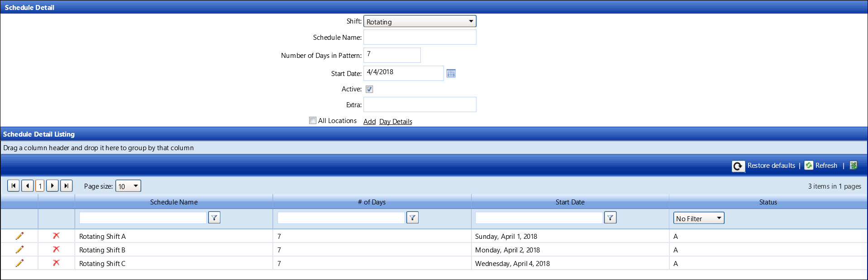Click the Schedule Name filter icon
This screenshot has width=868, height=280.
tap(214, 218)
